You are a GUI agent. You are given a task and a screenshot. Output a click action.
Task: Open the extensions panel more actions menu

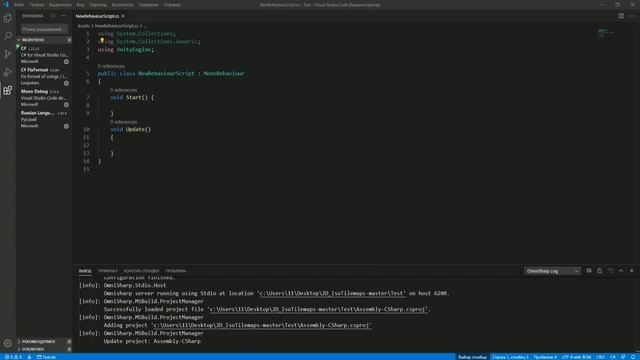pyautogui.click(x=63, y=16)
